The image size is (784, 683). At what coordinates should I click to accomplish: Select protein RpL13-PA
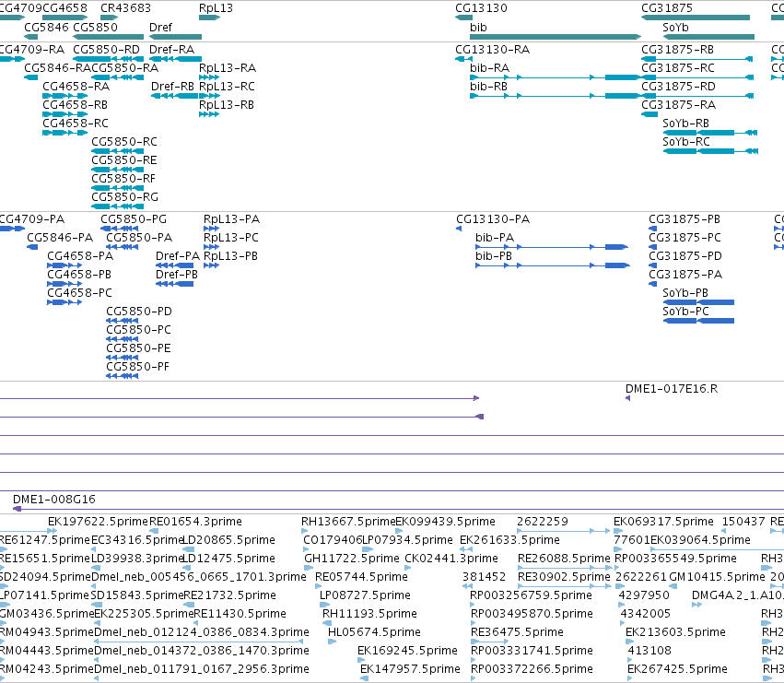click(231, 218)
